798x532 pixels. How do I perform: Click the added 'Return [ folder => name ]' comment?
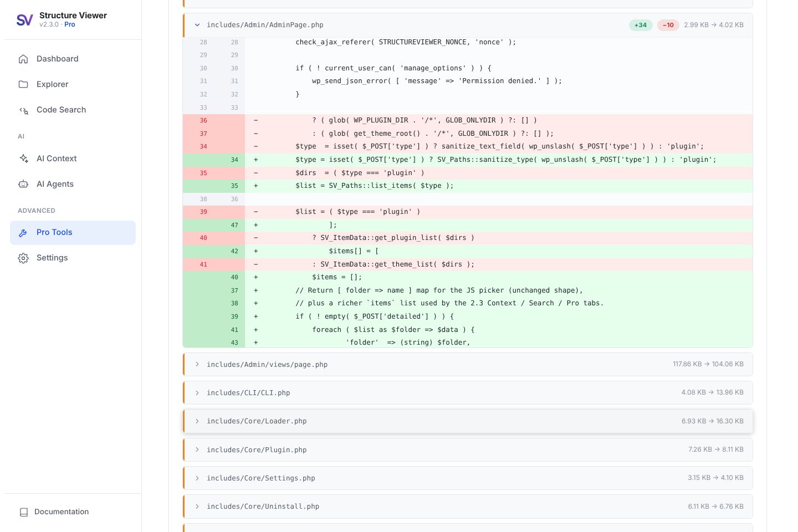pos(468,290)
